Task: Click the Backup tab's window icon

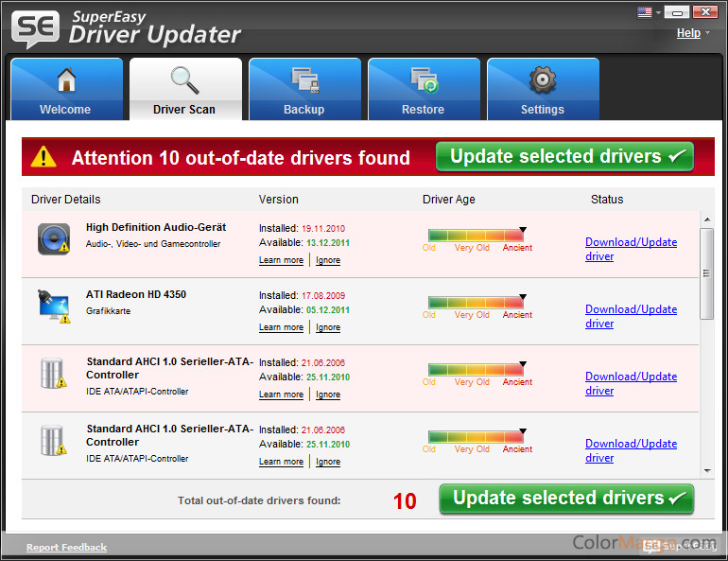Action: point(305,79)
